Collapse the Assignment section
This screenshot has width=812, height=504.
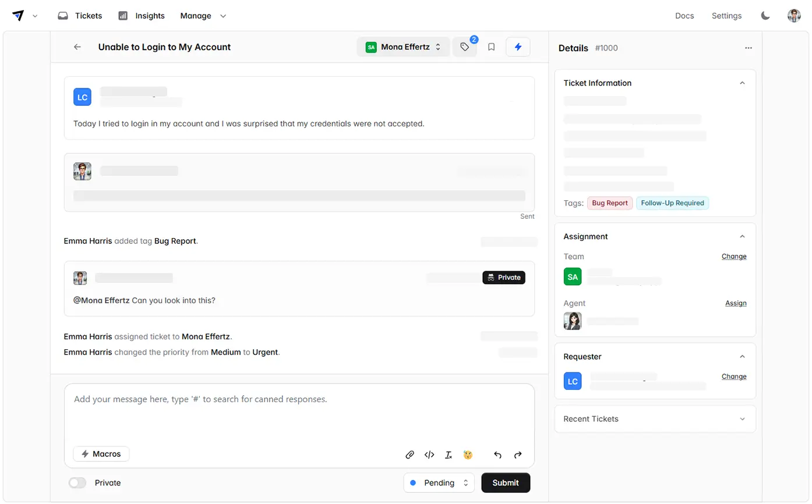(742, 237)
